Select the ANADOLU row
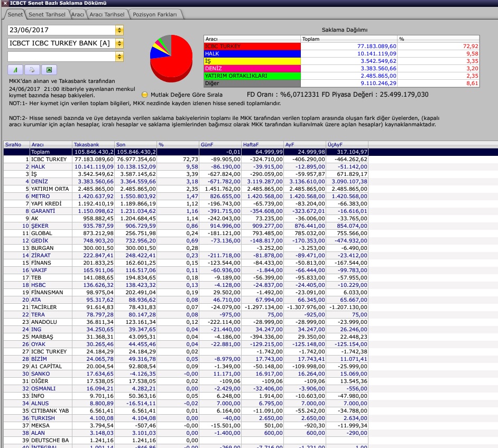 (x=186, y=322)
